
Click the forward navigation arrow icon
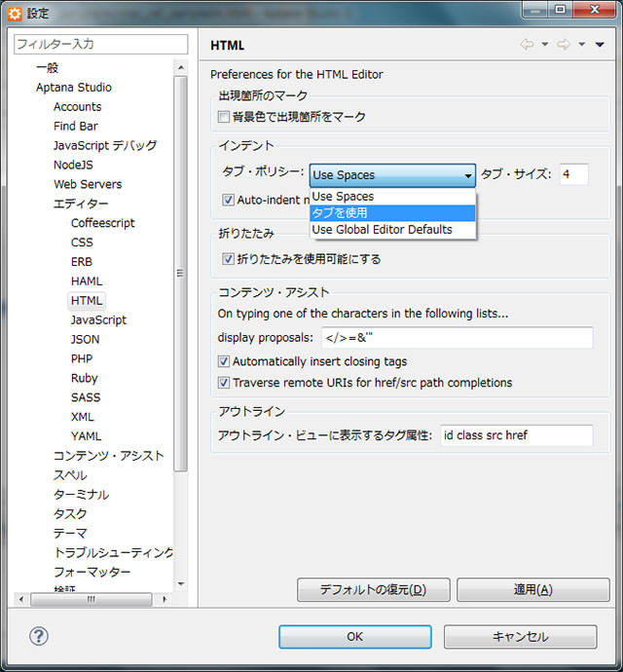pos(563,45)
